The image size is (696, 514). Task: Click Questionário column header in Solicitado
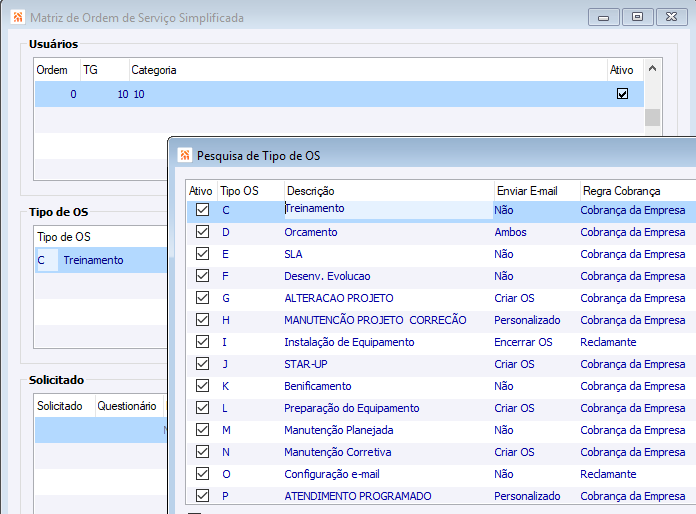click(x=127, y=406)
